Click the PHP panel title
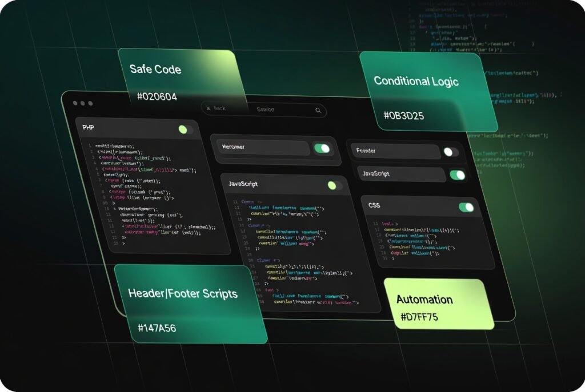Viewport: 585px width, 392px height. coord(88,127)
